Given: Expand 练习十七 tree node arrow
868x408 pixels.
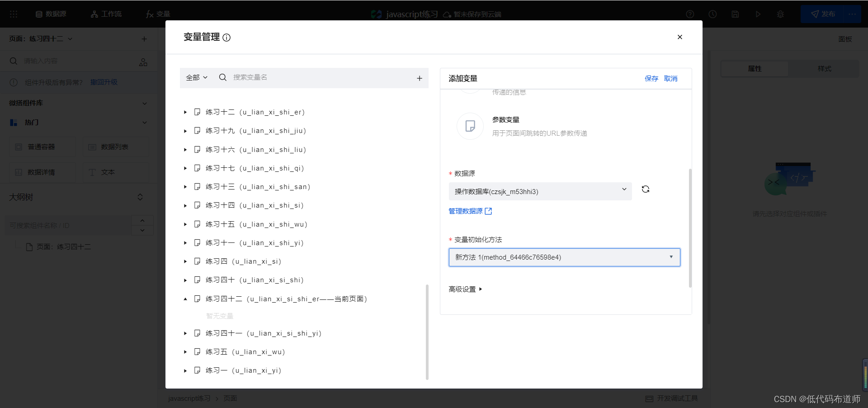Looking at the screenshot, I should click(185, 168).
